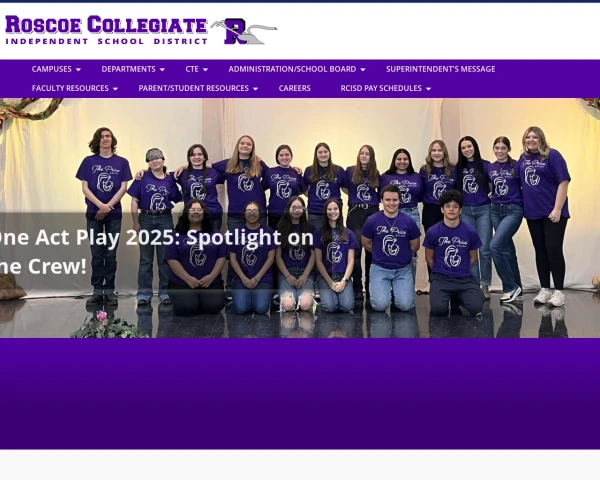The image size is (600, 480).
Task: Open One Act Play 2025 headline
Action: [155, 252]
